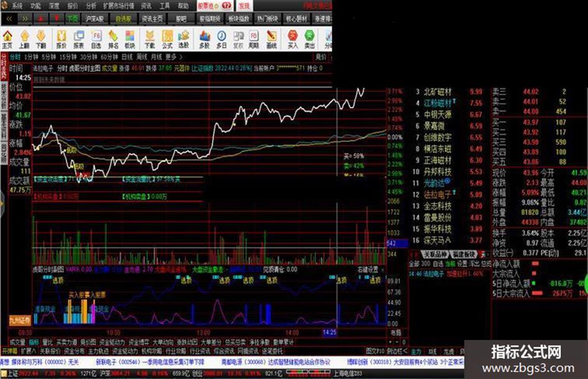
Task: Open the 分析 menu
Action: click(91, 6)
